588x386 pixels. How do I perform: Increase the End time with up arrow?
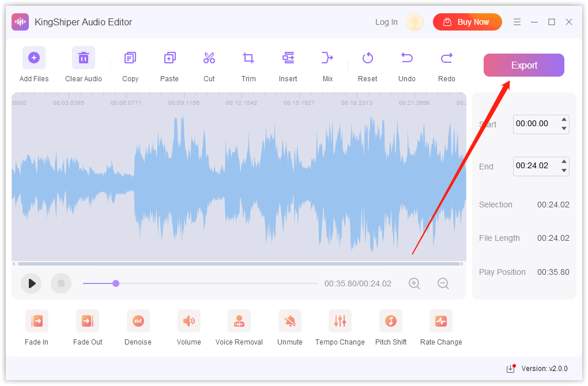pos(564,161)
